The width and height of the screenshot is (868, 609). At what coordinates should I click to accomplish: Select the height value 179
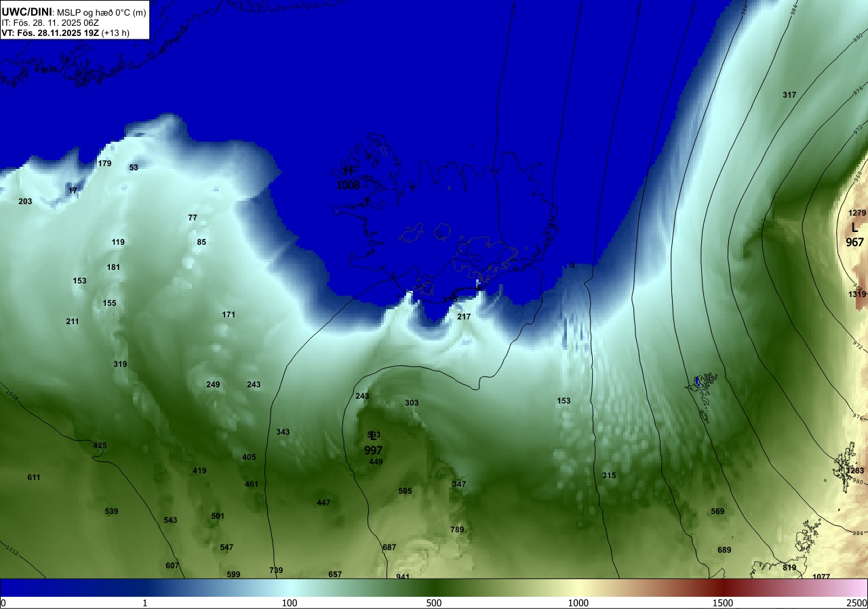point(104,163)
